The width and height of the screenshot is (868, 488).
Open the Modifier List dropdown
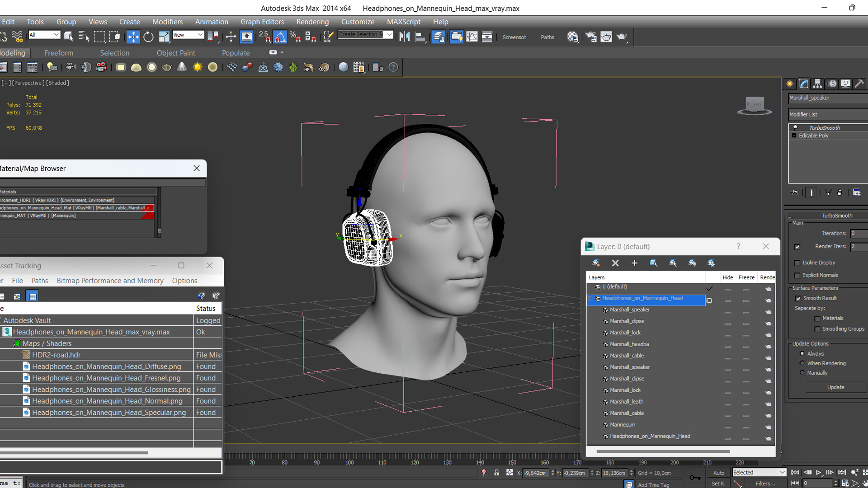point(828,114)
